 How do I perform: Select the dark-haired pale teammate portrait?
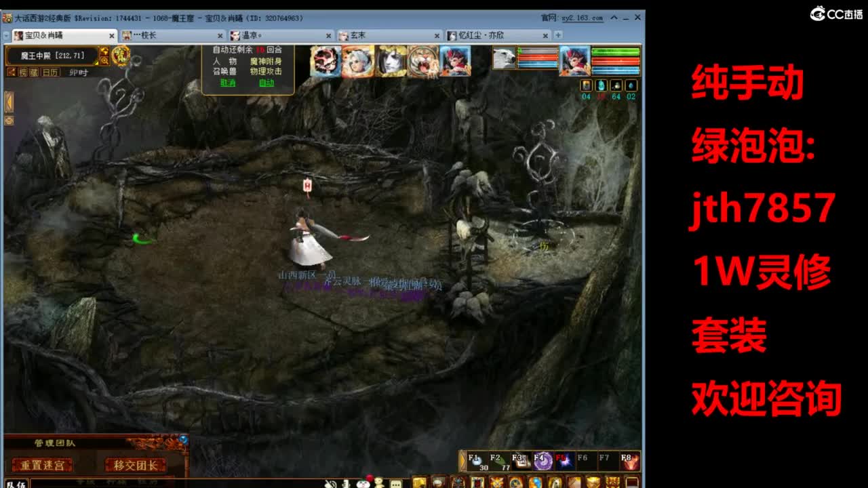(x=391, y=61)
